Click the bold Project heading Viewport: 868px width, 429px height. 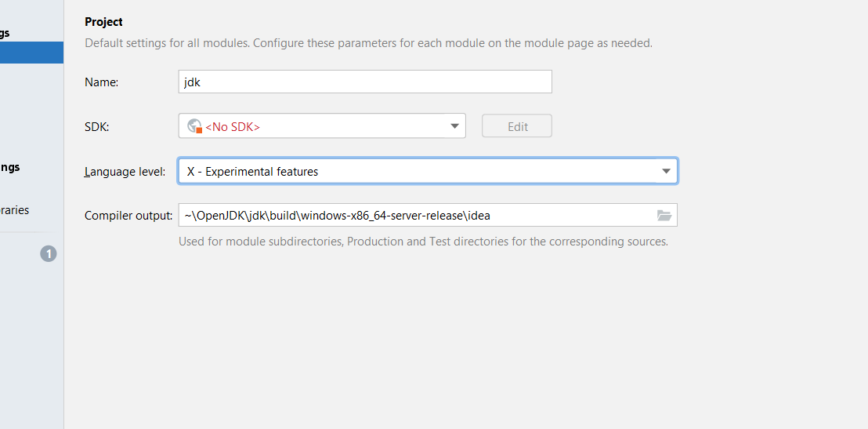103,22
